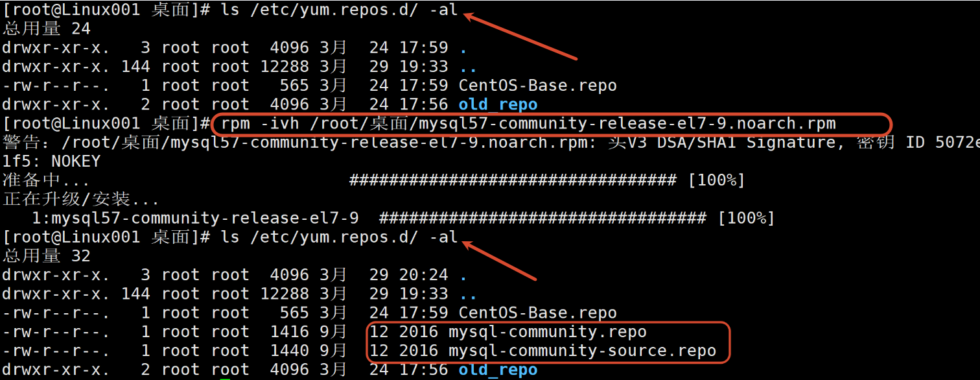This screenshot has width=980, height=380.
Task: Click the hash progress bar on the mysql57-community-release row
Action: (x=542, y=218)
